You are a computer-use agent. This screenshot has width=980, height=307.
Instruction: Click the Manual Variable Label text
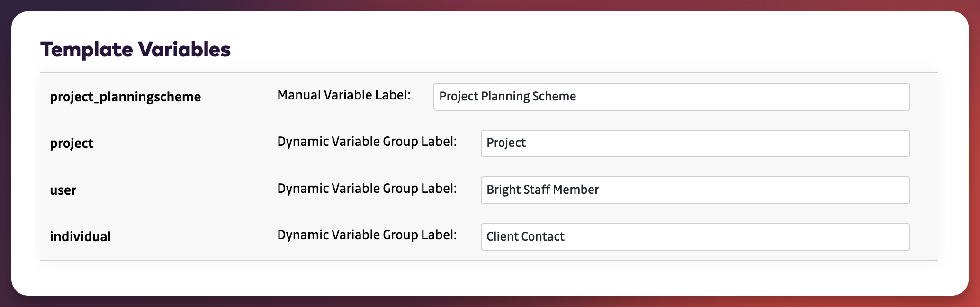[x=343, y=95]
